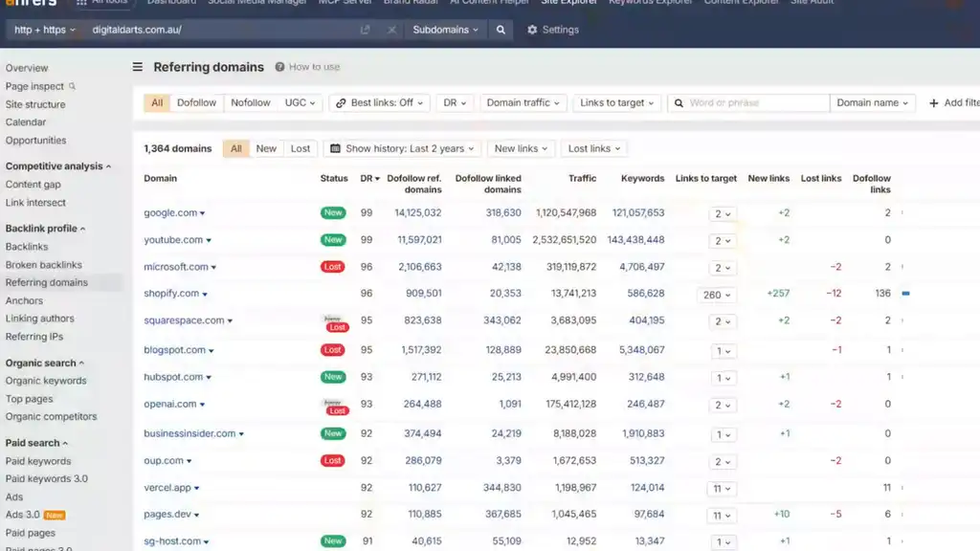The width and height of the screenshot is (980, 551).
Task: Sort the table by DR column
Action: pos(369,179)
